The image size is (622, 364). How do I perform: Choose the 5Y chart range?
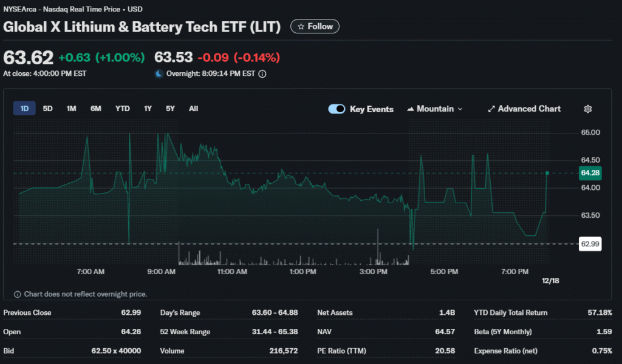pyautogui.click(x=171, y=109)
